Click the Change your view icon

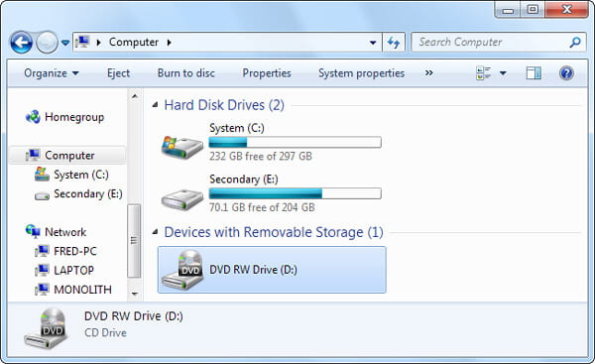(x=484, y=72)
